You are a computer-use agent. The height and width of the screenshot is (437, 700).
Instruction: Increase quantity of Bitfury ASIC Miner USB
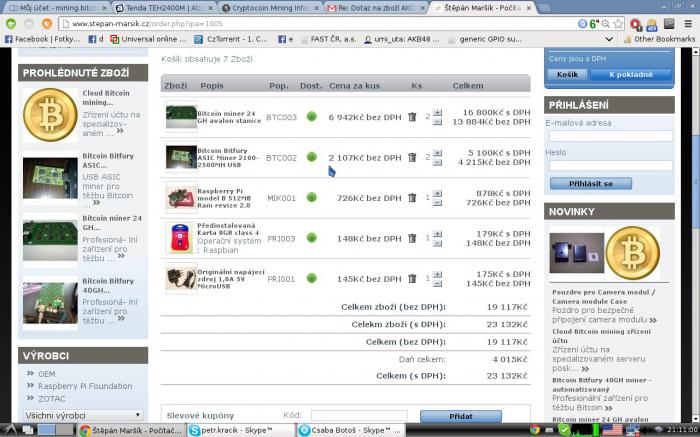click(438, 153)
